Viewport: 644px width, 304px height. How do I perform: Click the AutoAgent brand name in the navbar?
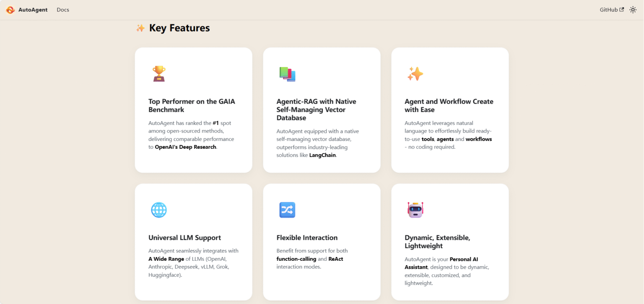tap(32, 9)
